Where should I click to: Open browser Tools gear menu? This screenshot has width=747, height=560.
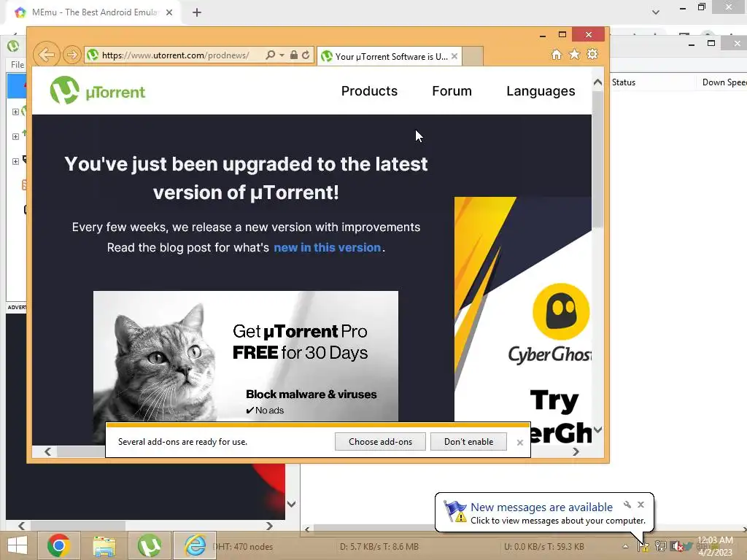[592, 54]
